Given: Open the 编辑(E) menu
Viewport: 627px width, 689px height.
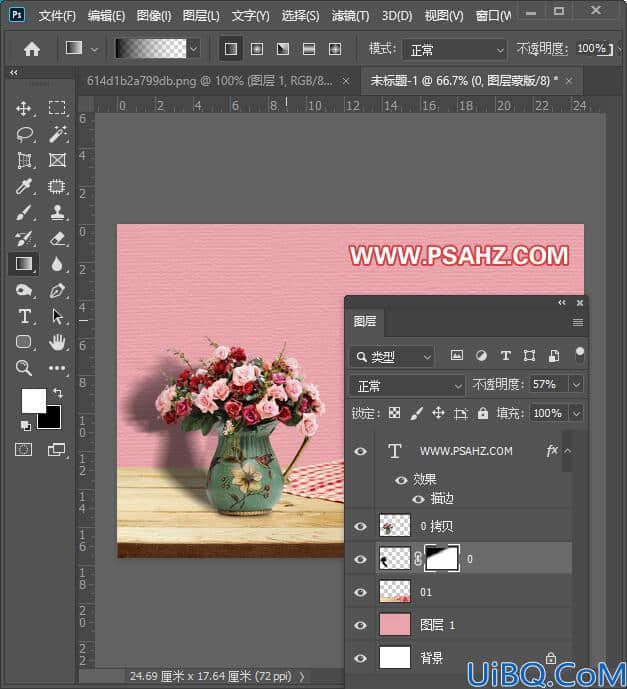Looking at the screenshot, I should [x=106, y=16].
